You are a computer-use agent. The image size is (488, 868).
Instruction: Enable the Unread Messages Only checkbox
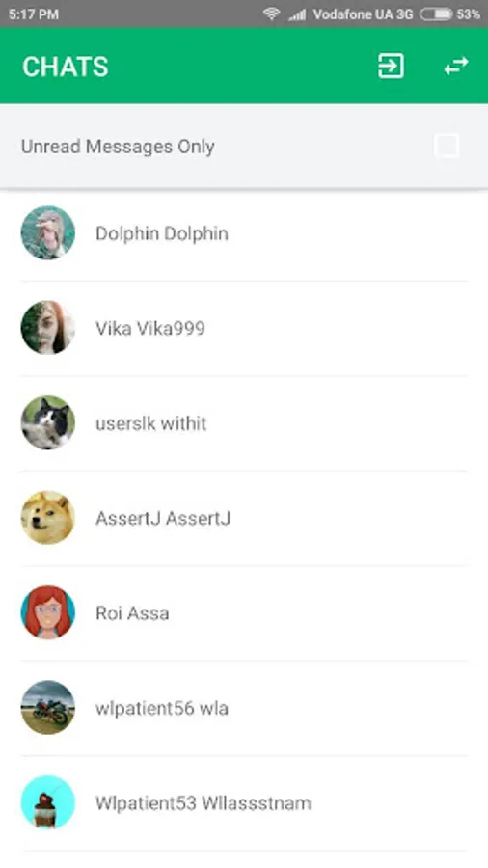point(447,147)
